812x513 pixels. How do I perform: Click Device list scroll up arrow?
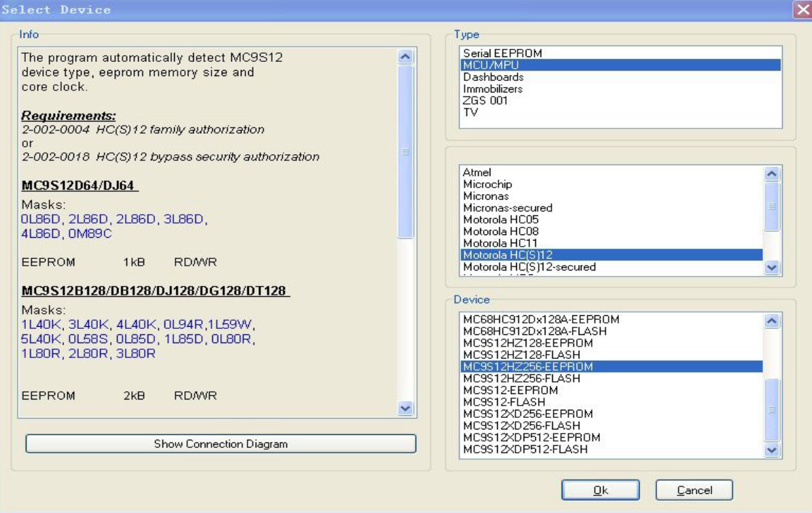pos(772,321)
